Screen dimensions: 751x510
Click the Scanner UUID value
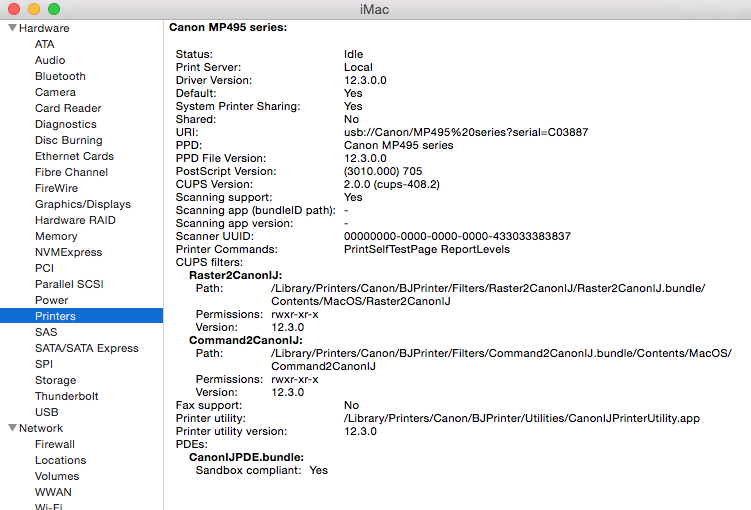pos(457,236)
